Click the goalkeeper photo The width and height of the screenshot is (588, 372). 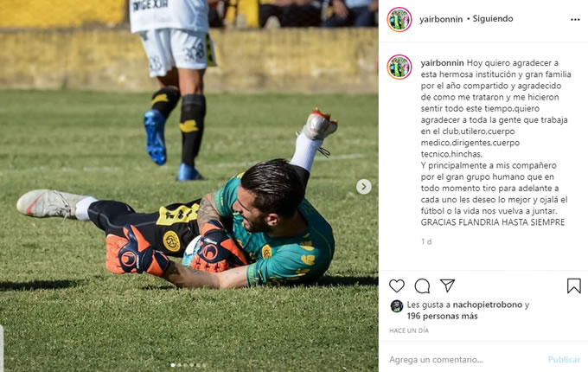pyautogui.click(x=189, y=186)
